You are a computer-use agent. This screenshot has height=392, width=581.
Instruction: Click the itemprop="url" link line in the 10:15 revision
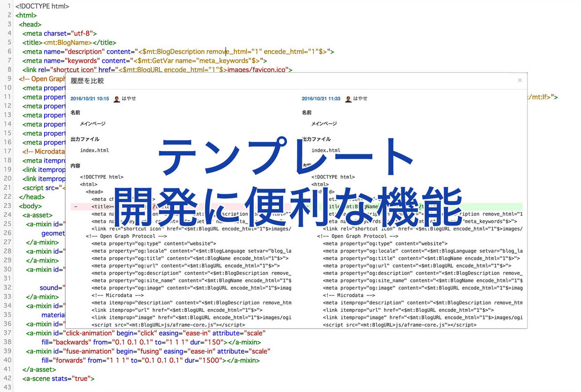pos(177,310)
